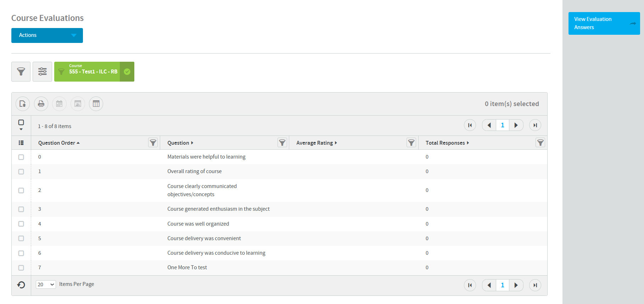Click the calendar toolbar icon

(x=59, y=104)
